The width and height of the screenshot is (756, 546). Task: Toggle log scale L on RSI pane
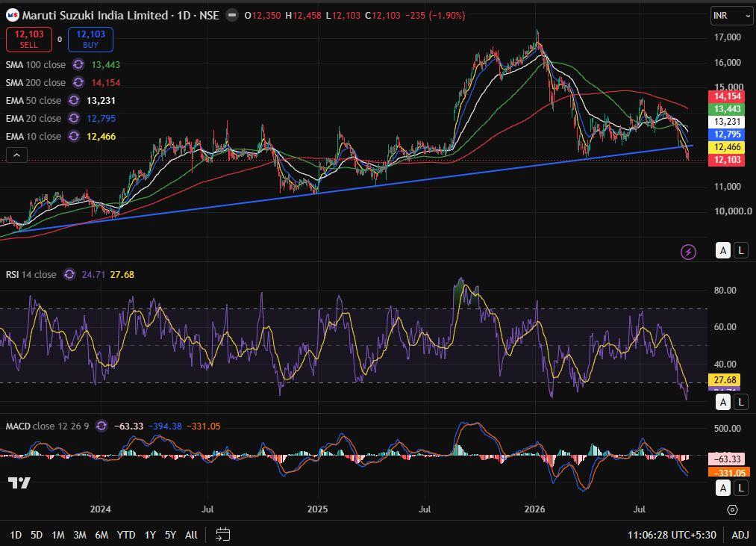click(741, 402)
